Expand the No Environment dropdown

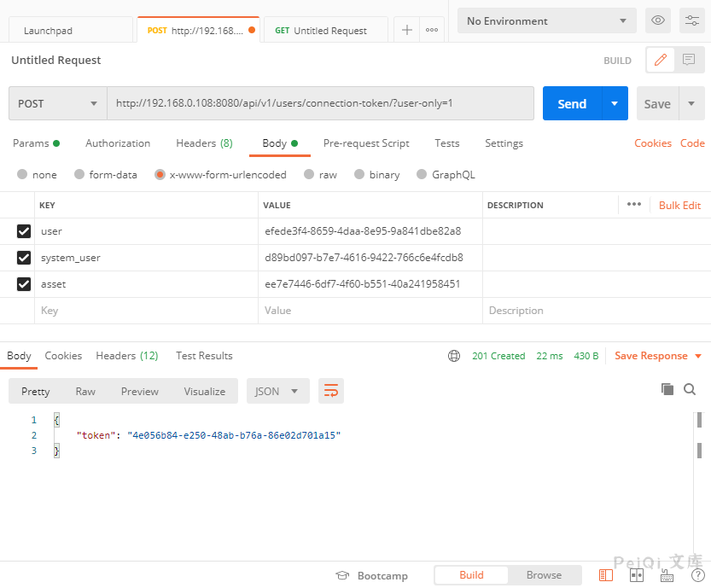point(547,21)
